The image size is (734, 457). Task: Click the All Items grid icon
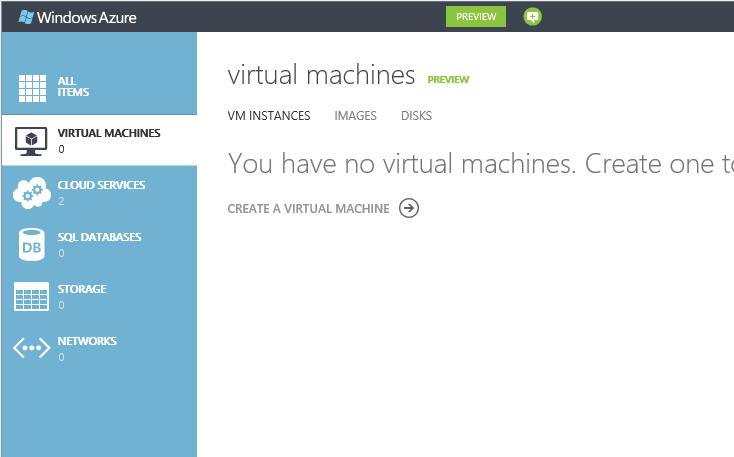click(x=32, y=88)
